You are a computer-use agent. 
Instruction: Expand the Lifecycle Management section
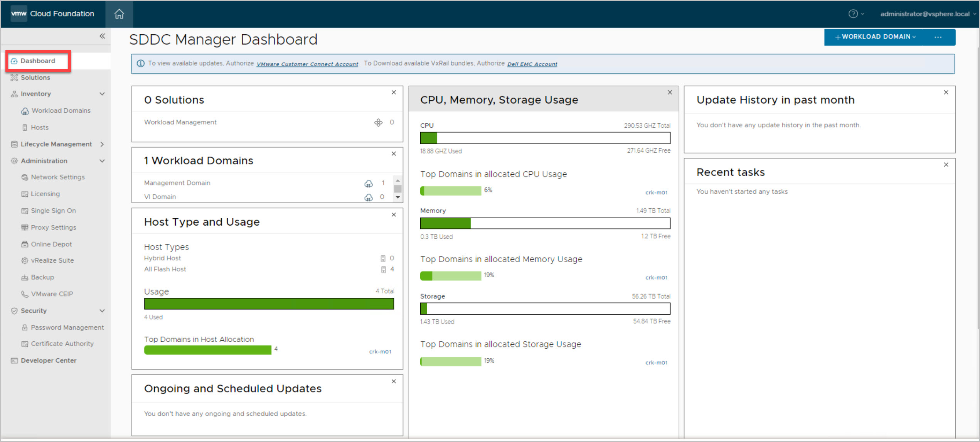(x=102, y=144)
